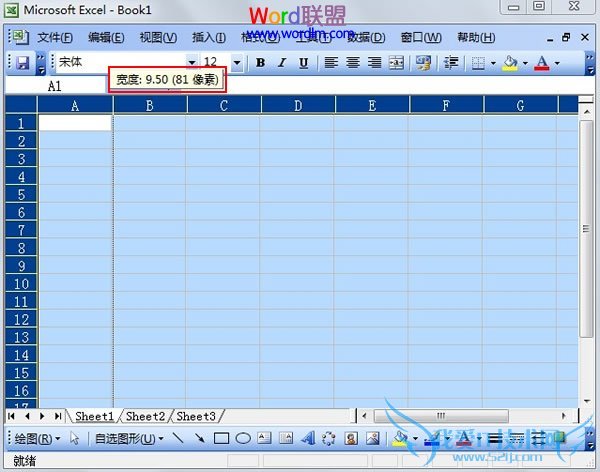
Task: Open formatting toolbar Font Color dropdown arrow
Action: pyautogui.click(x=557, y=63)
